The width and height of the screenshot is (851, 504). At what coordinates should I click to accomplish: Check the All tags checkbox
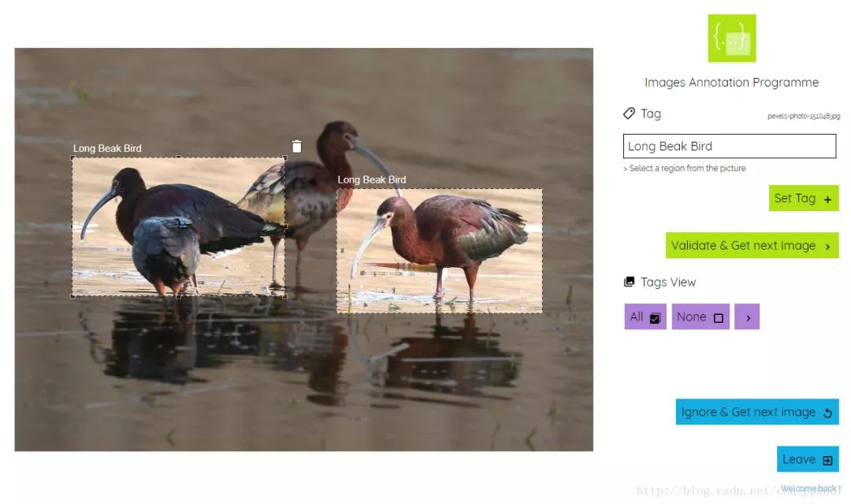point(655,318)
